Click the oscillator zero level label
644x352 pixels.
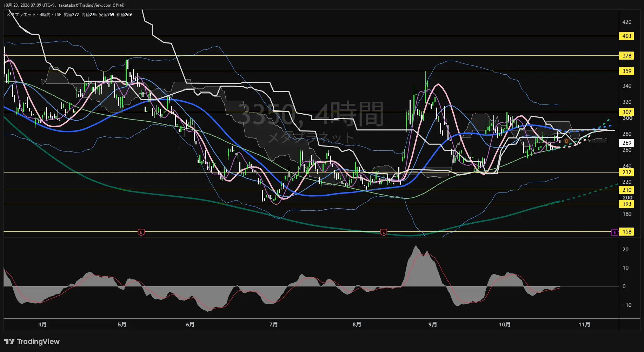(x=624, y=286)
